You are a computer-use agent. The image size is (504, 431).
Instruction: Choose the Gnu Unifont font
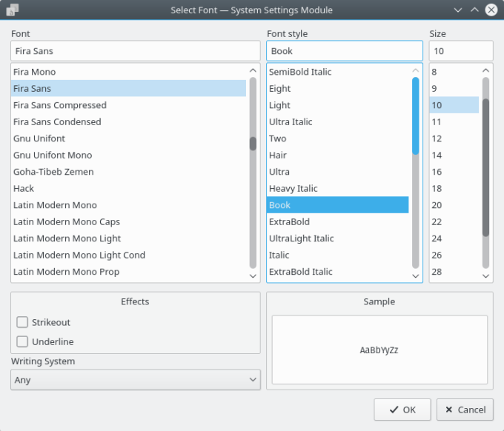(128, 138)
